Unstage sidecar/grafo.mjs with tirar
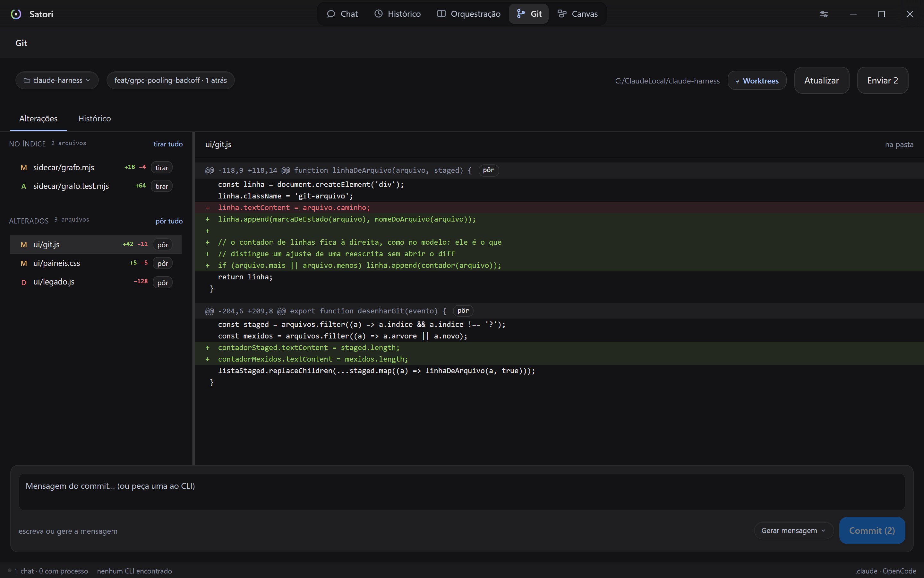Image resolution: width=924 pixels, height=578 pixels. point(161,167)
